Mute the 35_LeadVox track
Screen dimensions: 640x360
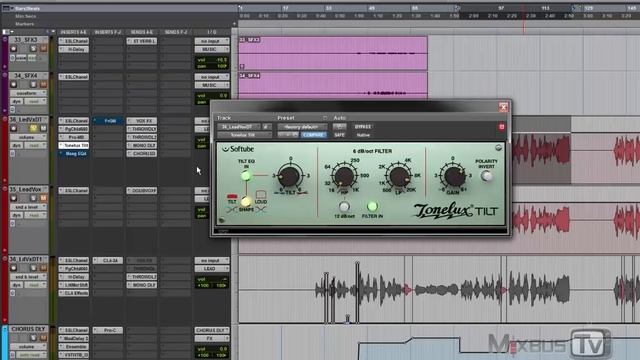tap(43, 198)
